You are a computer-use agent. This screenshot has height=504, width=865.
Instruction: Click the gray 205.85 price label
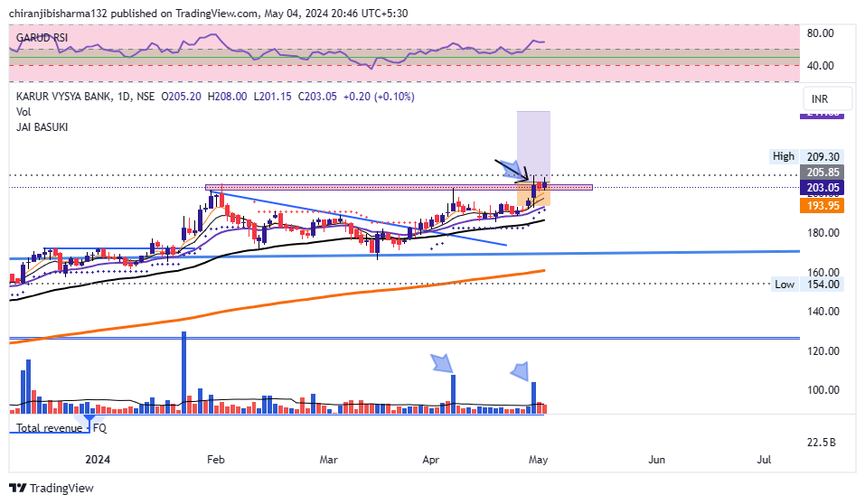point(822,173)
